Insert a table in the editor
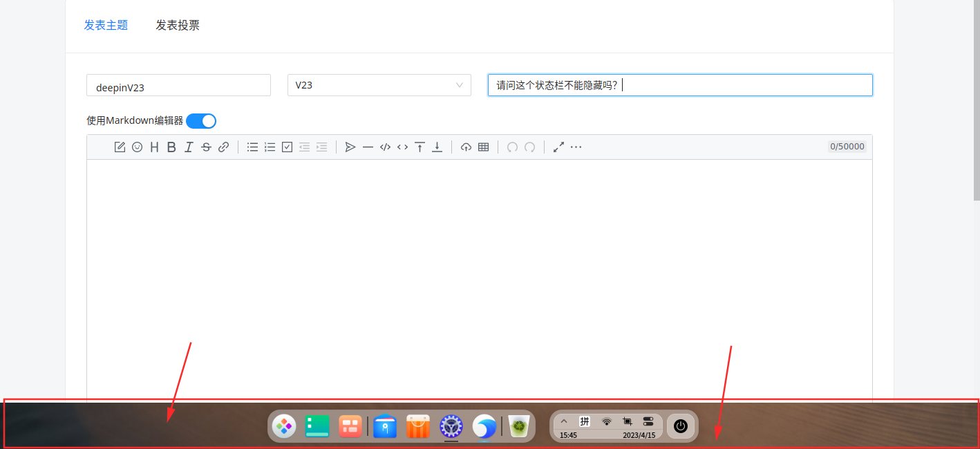Screen dimensions: 980x449 coord(484,147)
